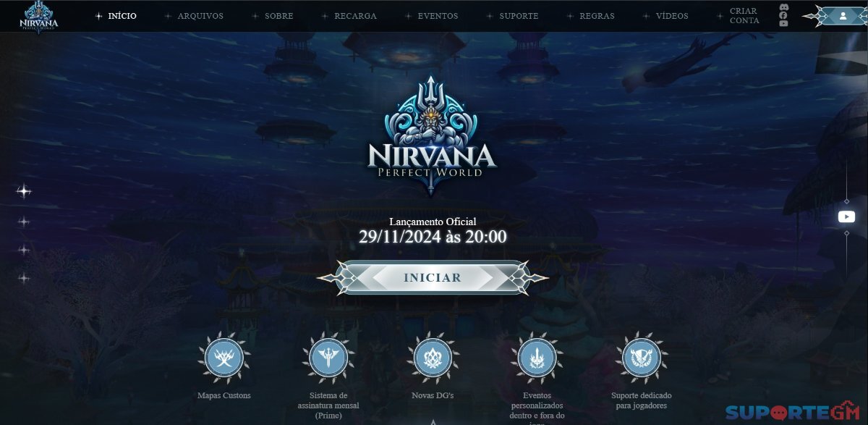Select the Mapas Custons feature icon
Viewport: 868px width, 425px height.
(224, 358)
